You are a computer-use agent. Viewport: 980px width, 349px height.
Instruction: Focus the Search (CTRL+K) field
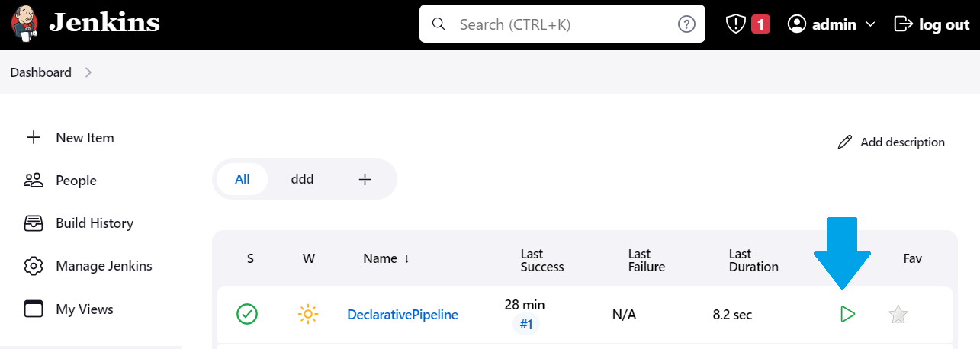pyautogui.click(x=562, y=24)
